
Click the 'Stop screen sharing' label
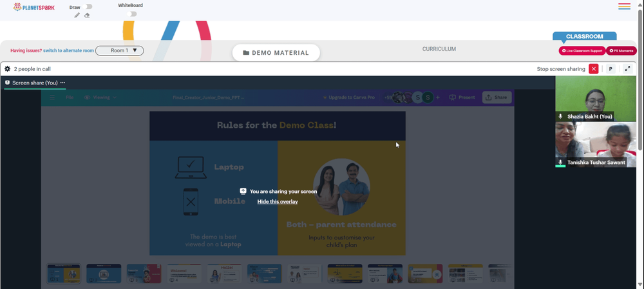click(561, 69)
